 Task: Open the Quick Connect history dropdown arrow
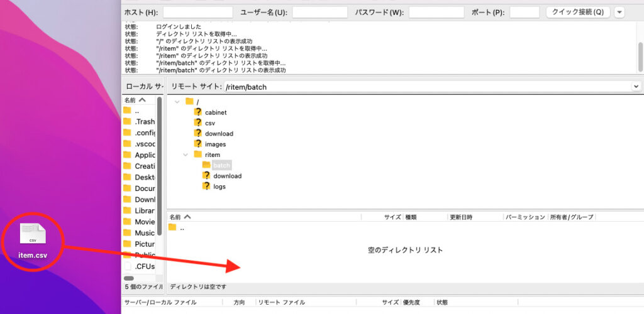(619, 13)
